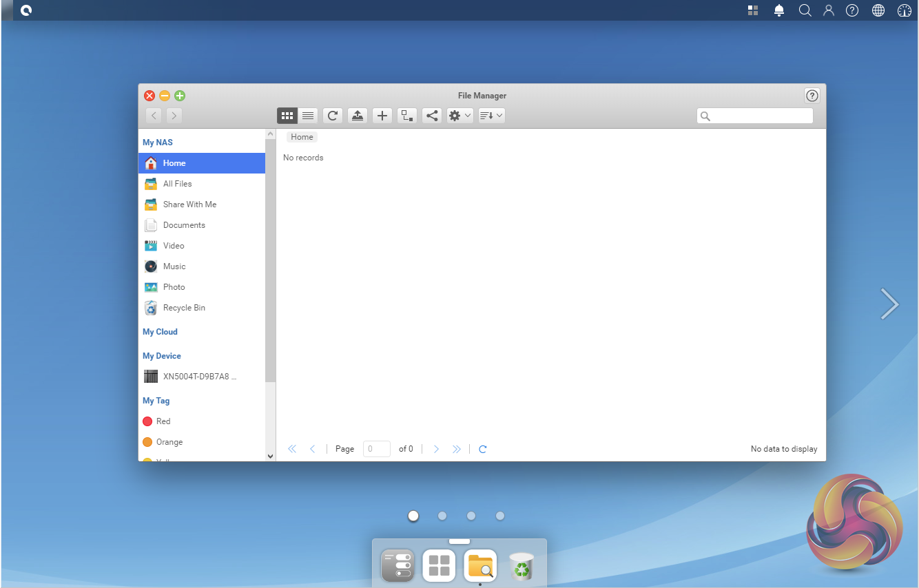Click the plus icon to create new folder
The width and height of the screenshot is (919, 588).
[382, 116]
